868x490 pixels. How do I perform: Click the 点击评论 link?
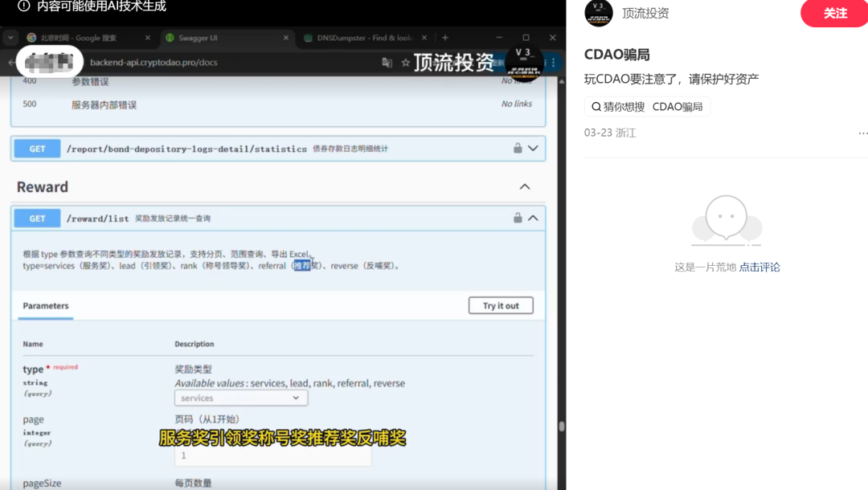[759, 267]
